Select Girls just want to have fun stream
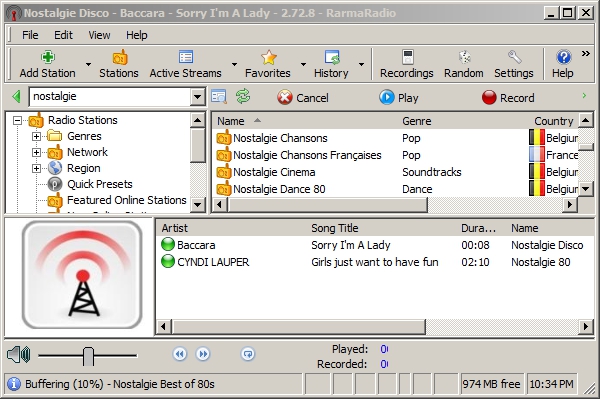Viewport: 600px width, 399px height. 374,262
